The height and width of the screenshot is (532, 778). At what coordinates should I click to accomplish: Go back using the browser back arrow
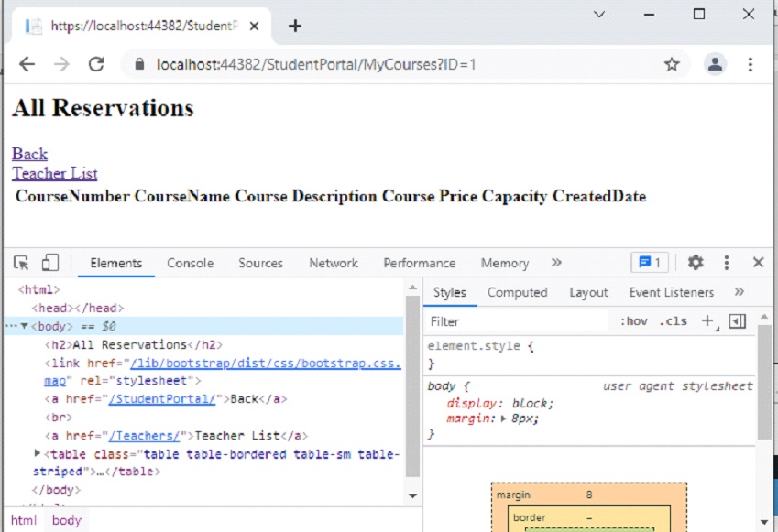27,64
